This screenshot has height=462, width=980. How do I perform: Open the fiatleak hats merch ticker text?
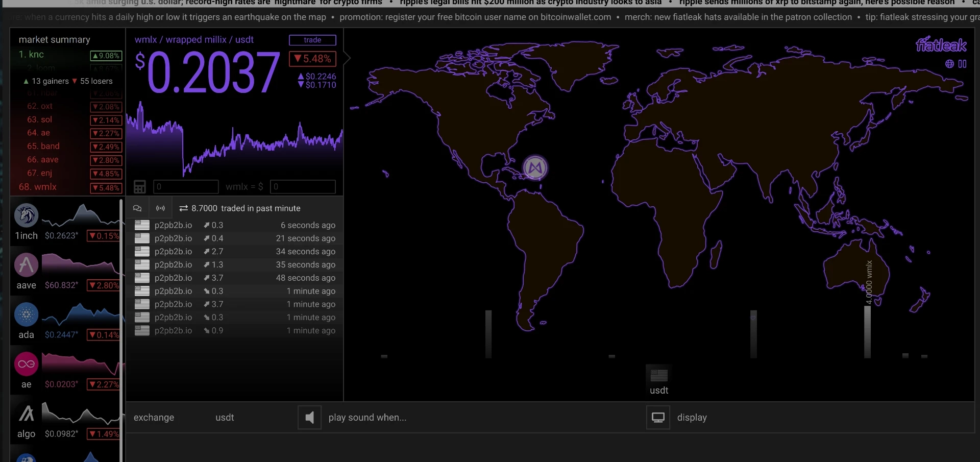[738, 17]
